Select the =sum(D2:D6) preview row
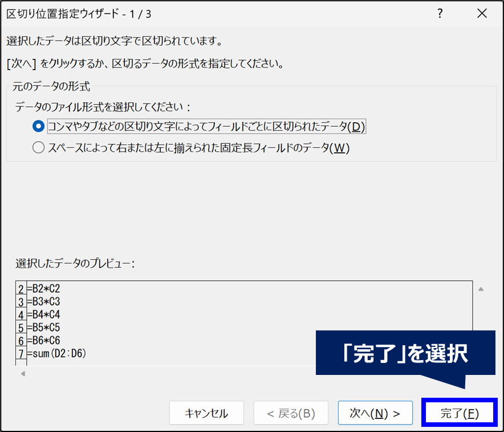This screenshot has width=504, height=432. [x=56, y=354]
